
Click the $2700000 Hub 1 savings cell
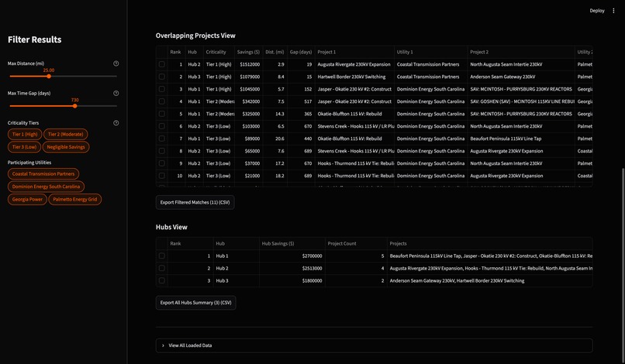[x=292, y=256]
